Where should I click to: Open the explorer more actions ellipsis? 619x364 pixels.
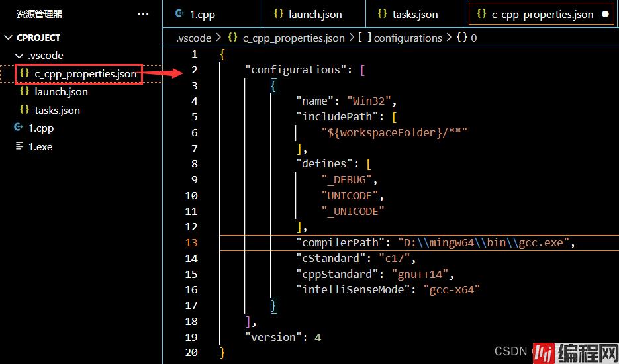click(x=143, y=14)
